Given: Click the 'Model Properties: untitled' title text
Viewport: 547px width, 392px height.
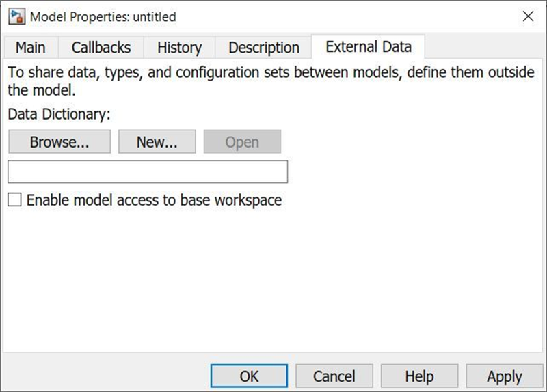Looking at the screenshot, I should [x=103, y=16].
